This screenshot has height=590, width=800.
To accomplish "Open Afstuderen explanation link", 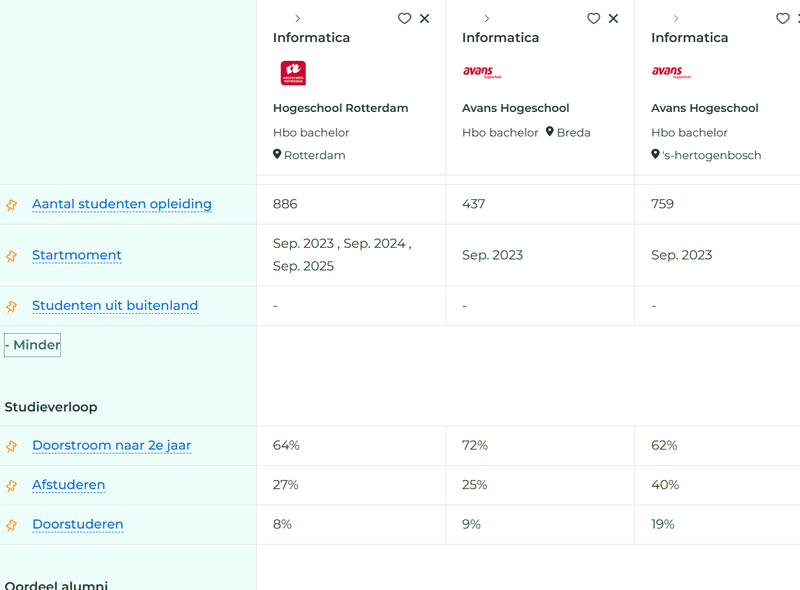I will coord(68,485).
